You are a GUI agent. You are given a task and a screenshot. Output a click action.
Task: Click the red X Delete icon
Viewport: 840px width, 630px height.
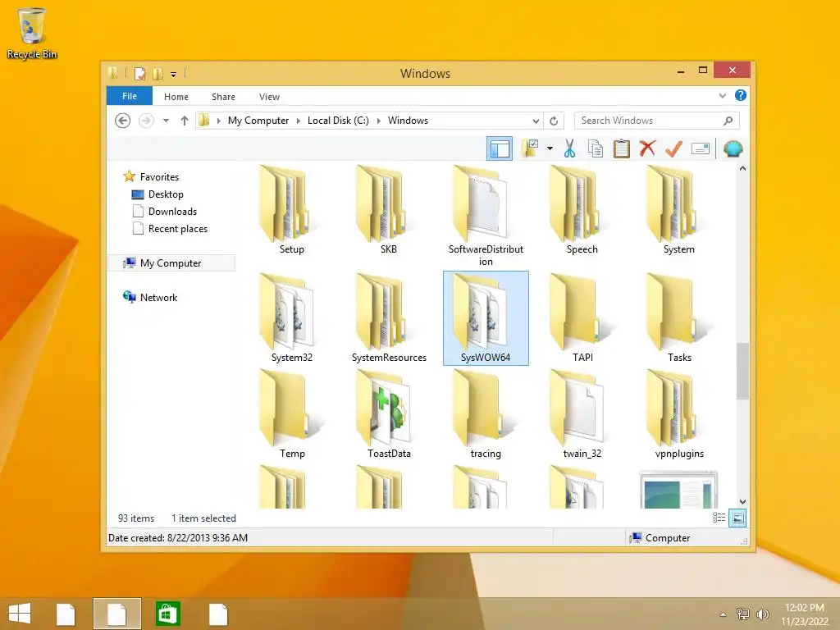click(x=647, y=148)
